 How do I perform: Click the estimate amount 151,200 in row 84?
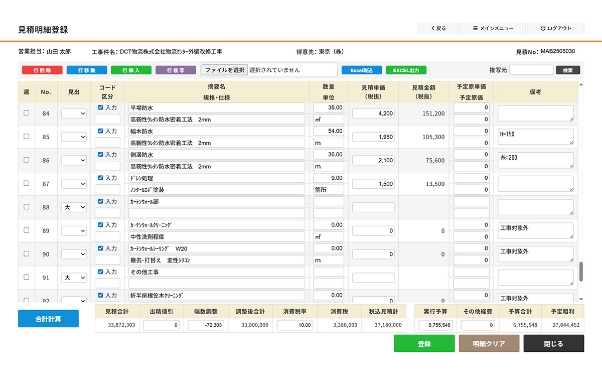[433, 113]
